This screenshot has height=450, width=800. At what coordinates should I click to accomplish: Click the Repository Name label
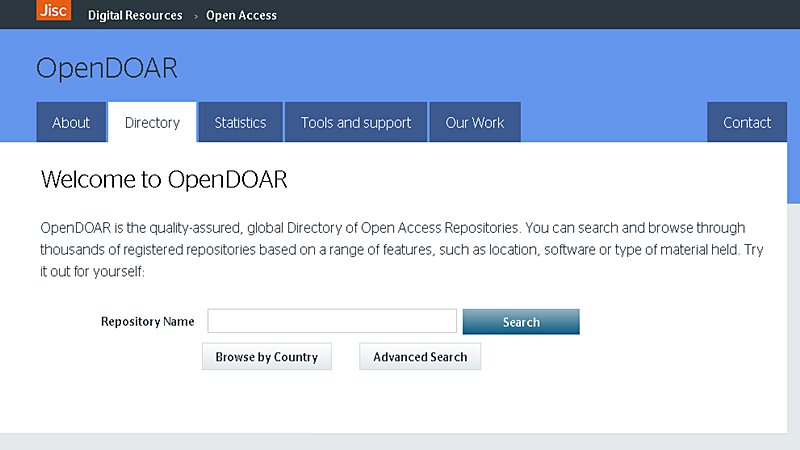(147, 321)
